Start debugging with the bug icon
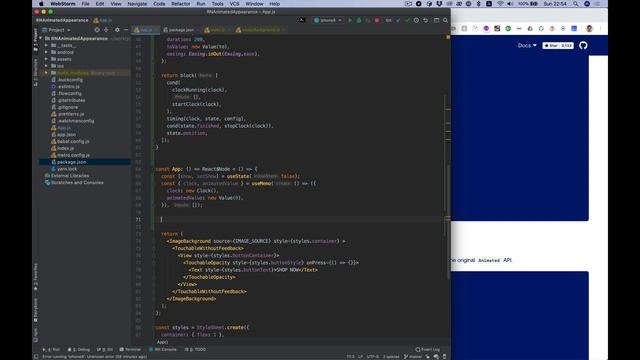Screen dimensions: 640x360 359,20
